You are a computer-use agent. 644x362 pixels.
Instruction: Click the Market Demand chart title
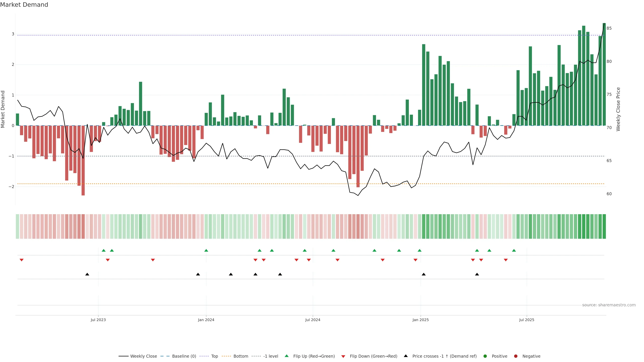(x=24, y=5)
